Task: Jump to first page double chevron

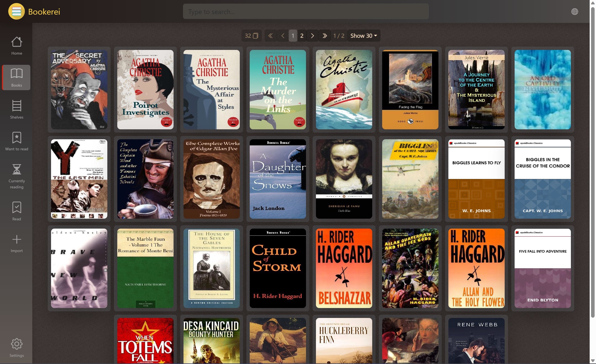Action: pyautogui.click(x=270, y=36)
